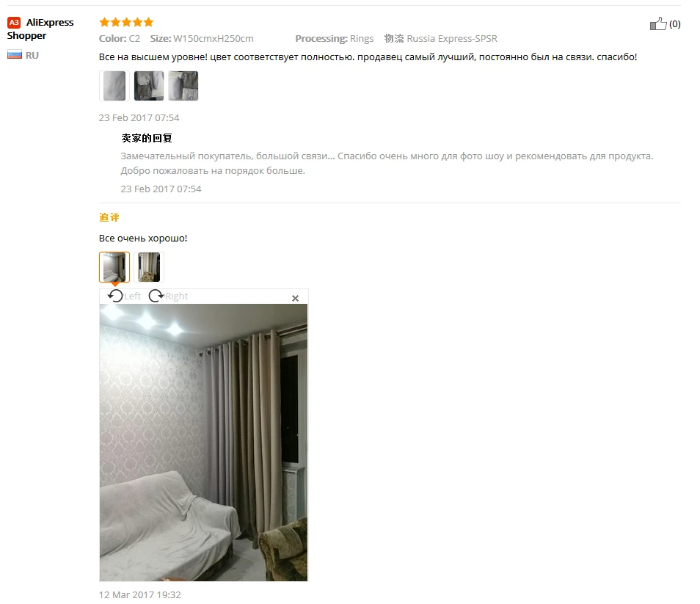
Task: Select second follow-up review thumbnail
Action: click(149, 267)
